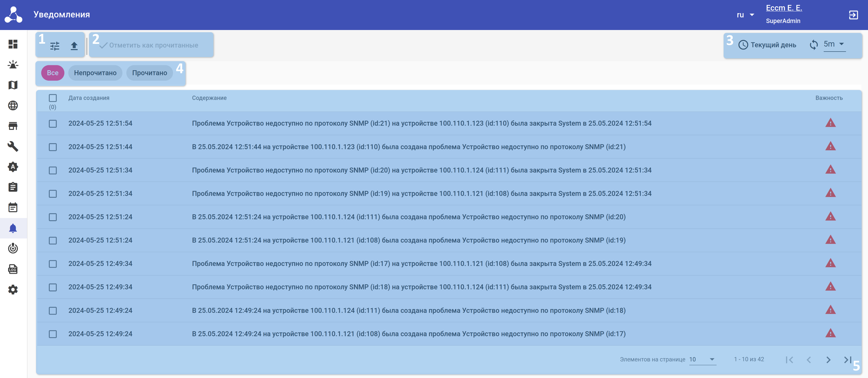Toggle the select-all checkbox in the table header
The image size is (868, 378).
pos(53,98)
